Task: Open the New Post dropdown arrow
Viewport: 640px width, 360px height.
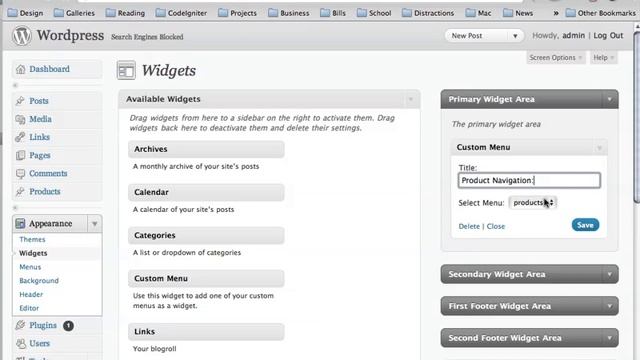Action: 515,36
